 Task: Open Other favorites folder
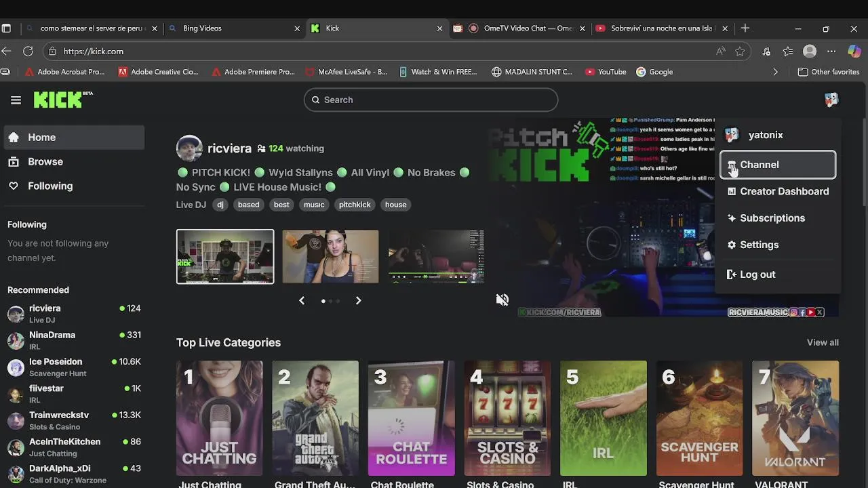tap(828, 72)
